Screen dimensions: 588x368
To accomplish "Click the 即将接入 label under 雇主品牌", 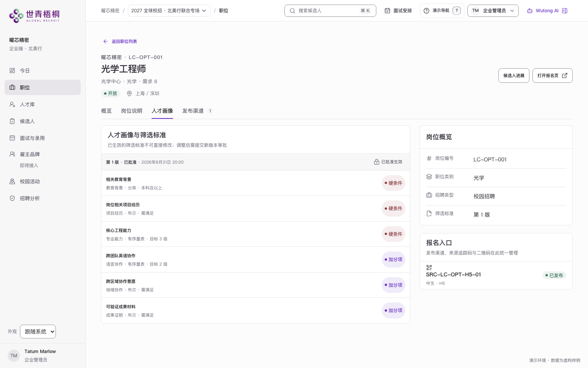I will click(x=29, y=166).
